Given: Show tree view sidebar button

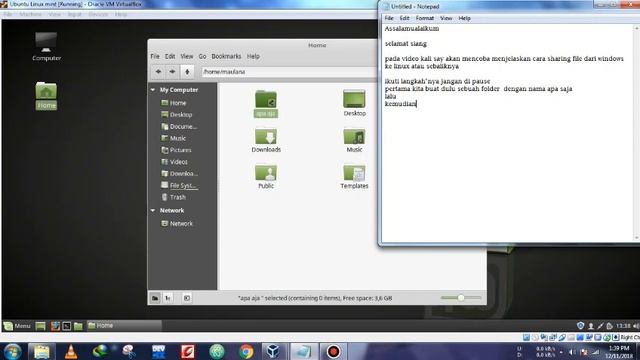Looking at the screenshot, I should point(168,298).
